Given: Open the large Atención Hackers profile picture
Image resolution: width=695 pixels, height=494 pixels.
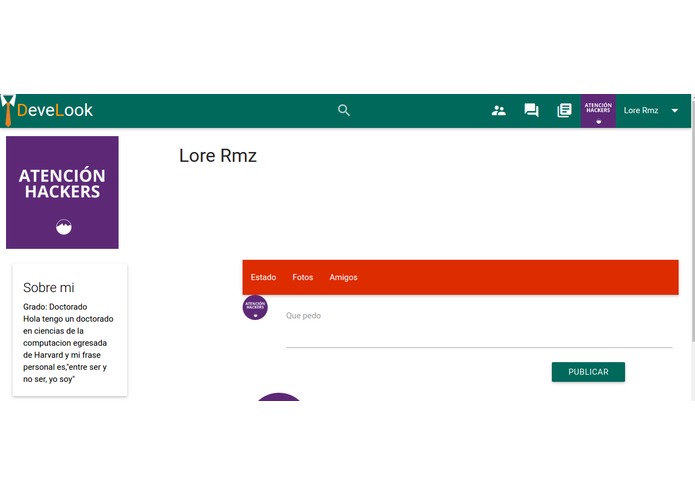Looking at the screenshot, I should point(62,192).
